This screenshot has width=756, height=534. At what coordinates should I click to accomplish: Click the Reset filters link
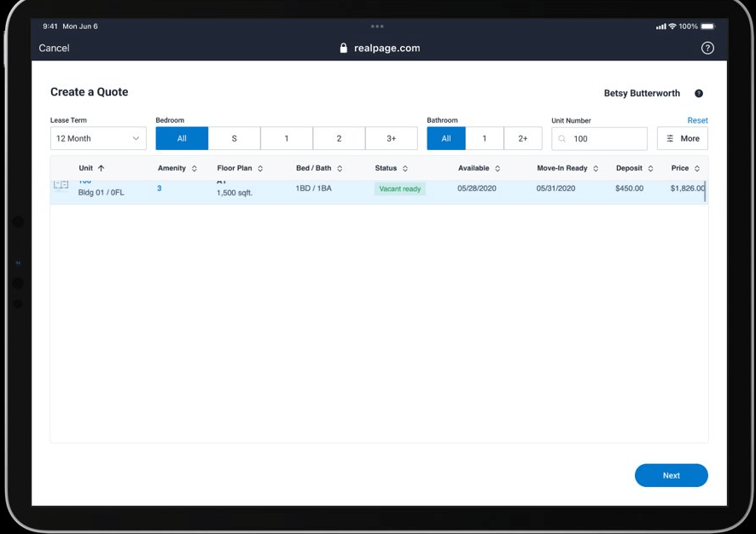697,120
